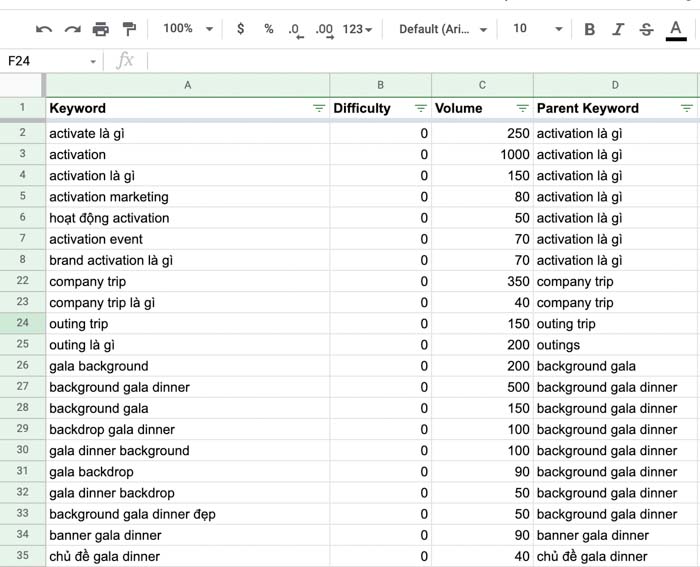Select cell 'activation event'
This screenshot has width=700, height=567.
click(188, 239)
